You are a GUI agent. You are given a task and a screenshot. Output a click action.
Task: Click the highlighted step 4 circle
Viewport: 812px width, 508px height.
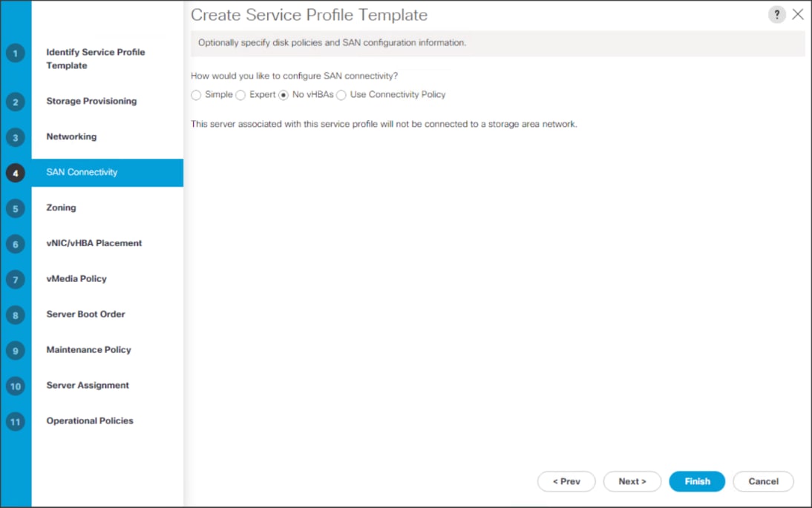[x=16, y=173]
